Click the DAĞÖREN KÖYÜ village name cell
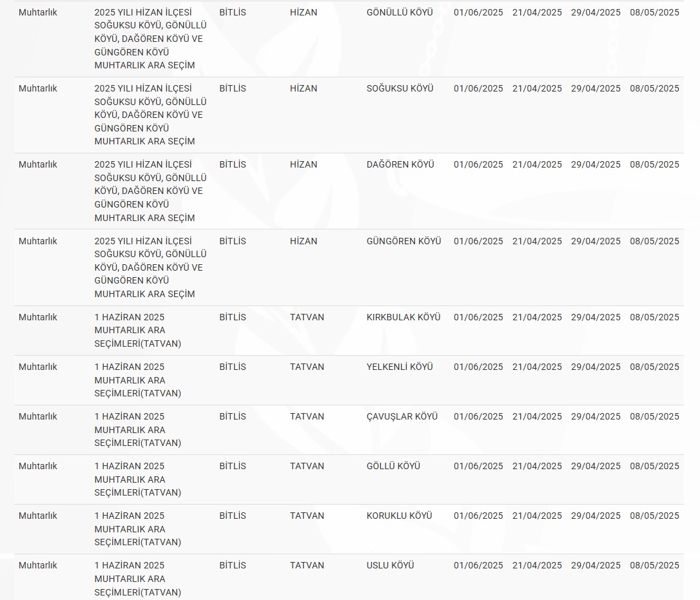700x600 pixels. (x=400, y=164)
